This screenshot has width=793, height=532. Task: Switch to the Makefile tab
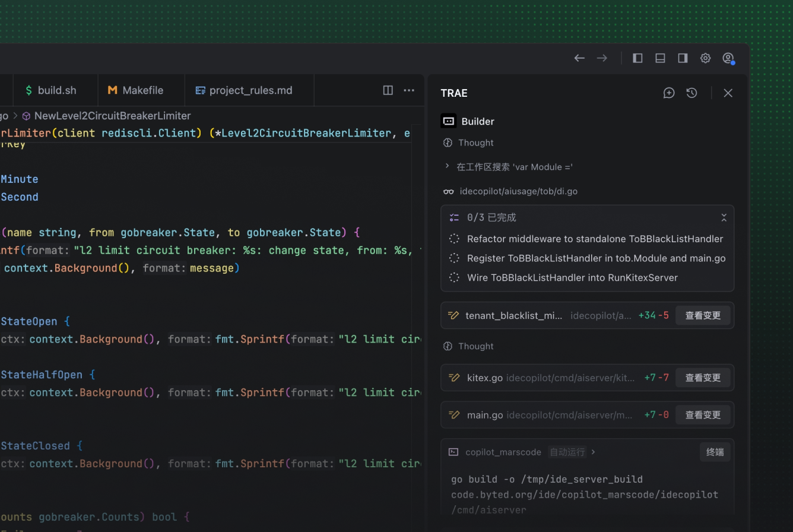pos(135,90)
